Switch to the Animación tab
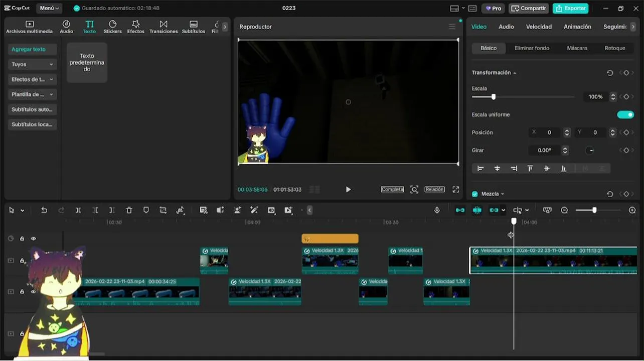The width and height of the screenshot is (644, 361). [577, 27]
